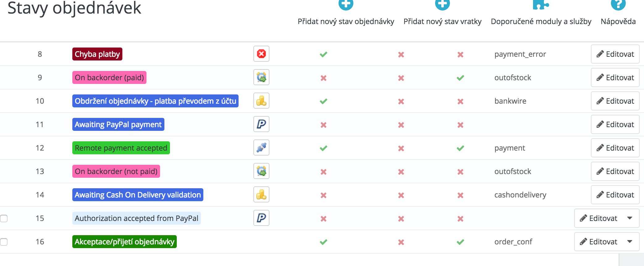Click the coins icon in the bankwire row

tap(261, 101)
